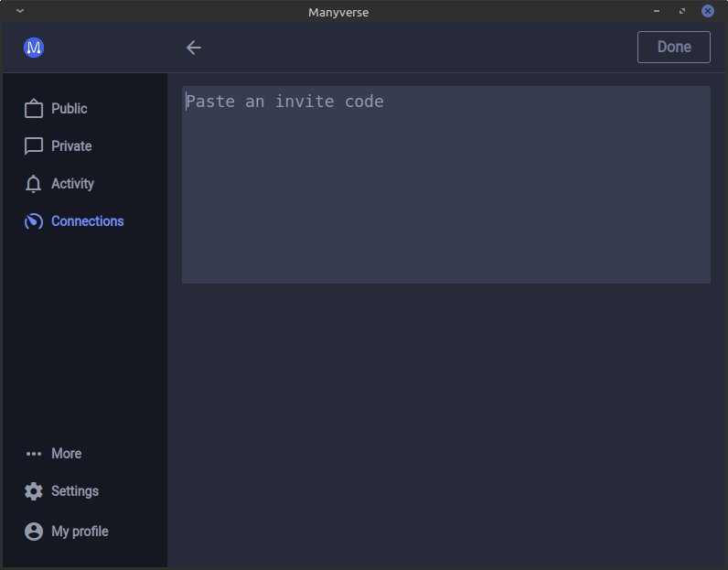
Task: Click the three-dots More icon
Action: click(x=34, y=454)
